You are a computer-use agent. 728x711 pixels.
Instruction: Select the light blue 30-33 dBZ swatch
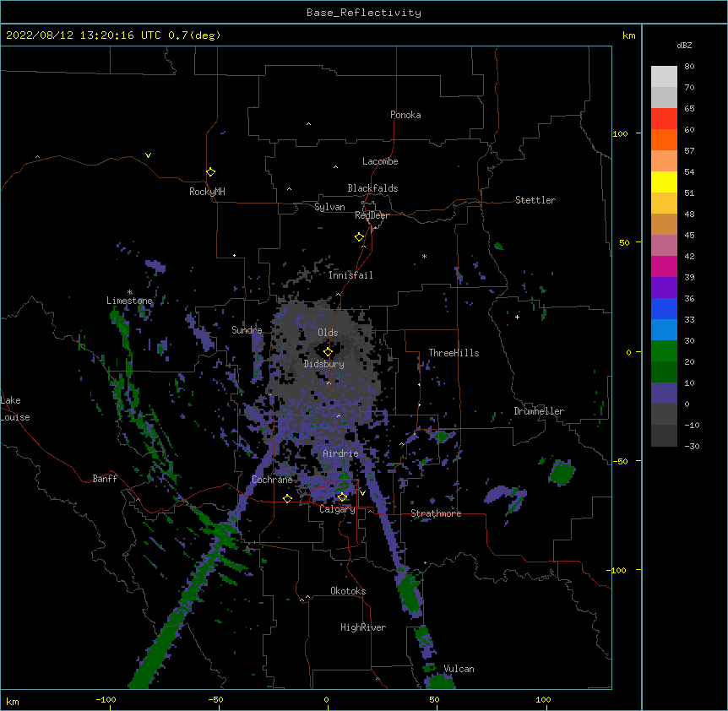[x=664, y=330]
